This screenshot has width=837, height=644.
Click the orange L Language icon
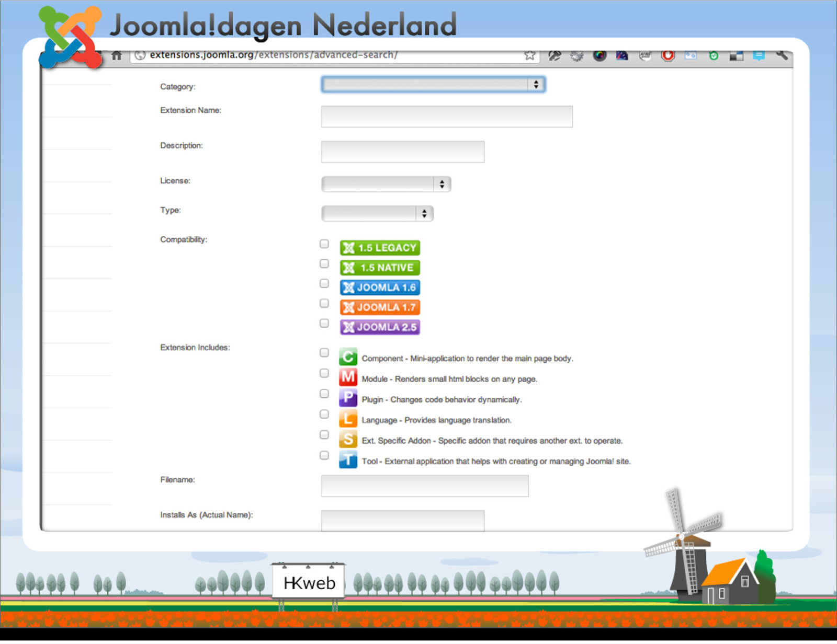(x=348, y=419)
